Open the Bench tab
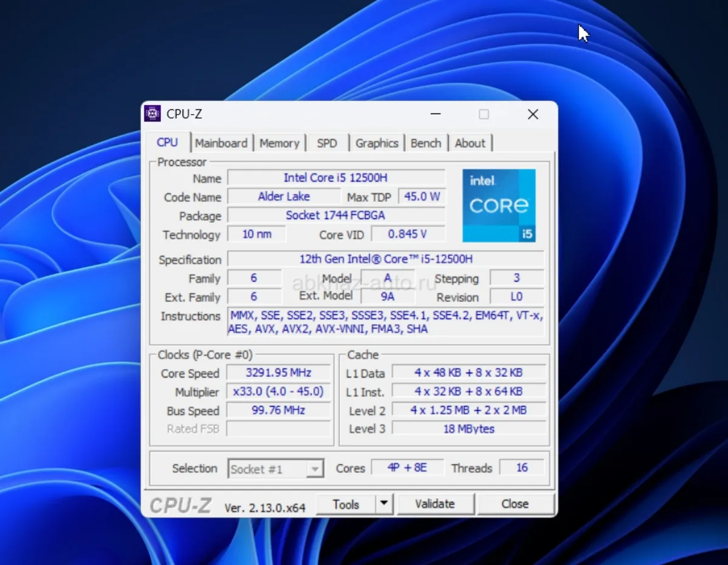Screen dimensions: 728x565 (x=425, y=143)
